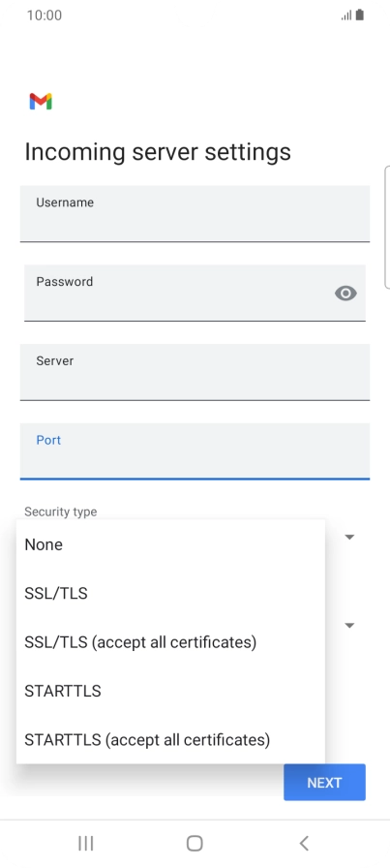Tap the Android back arrow icon
Viewport: 390px width, 868px height.
(x=304, y=843)
